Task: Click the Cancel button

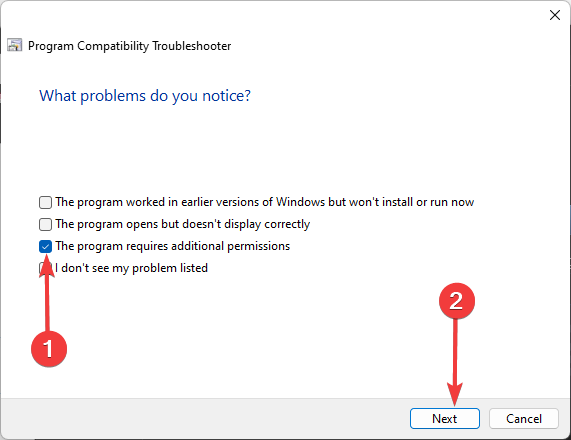Action: click(524, 419)
